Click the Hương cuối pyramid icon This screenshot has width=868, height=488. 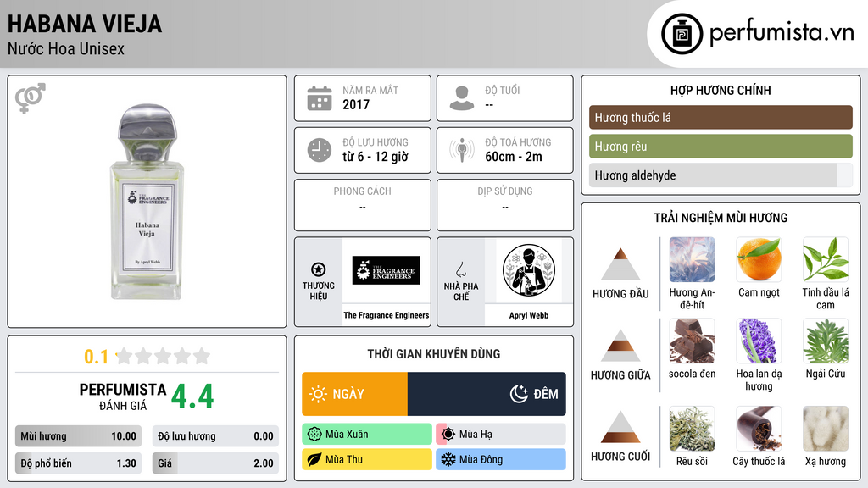coord(620,427)
